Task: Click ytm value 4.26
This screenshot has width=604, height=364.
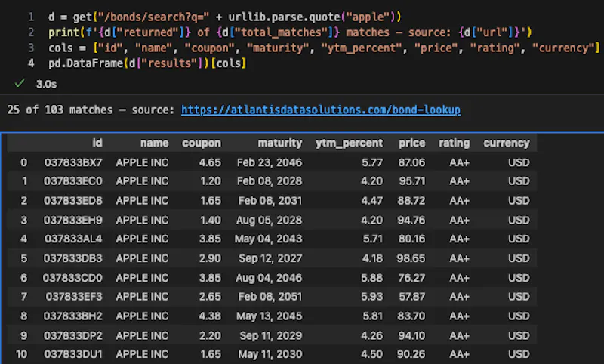Action: coord(372,336)
